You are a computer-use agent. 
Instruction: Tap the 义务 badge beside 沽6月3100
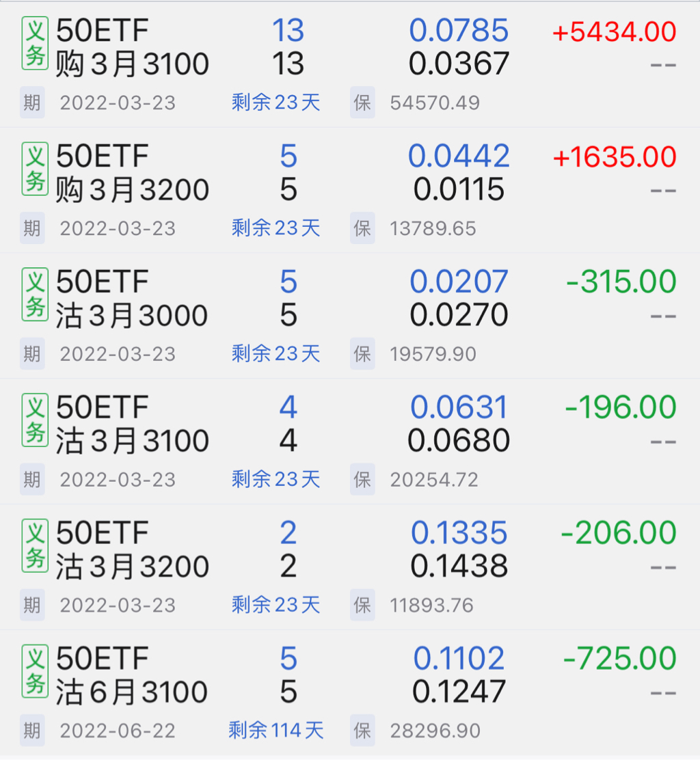point(35,671)
